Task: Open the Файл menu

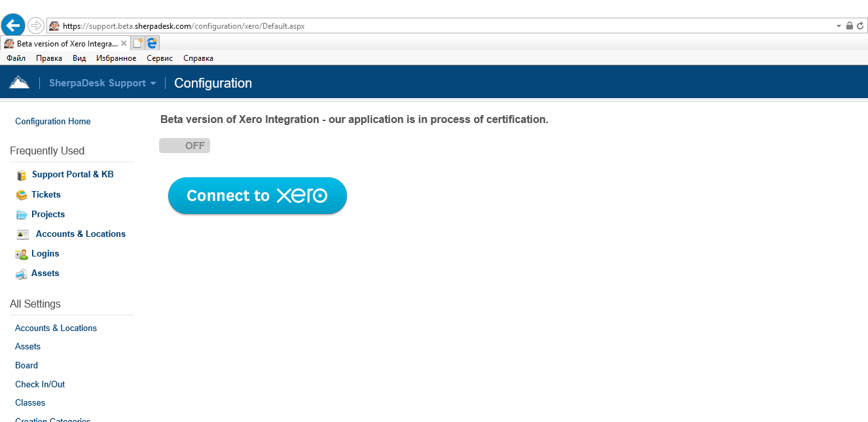Action: 16,58
